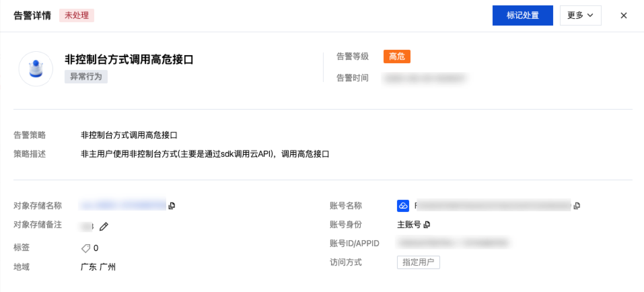Click the 账号ID/APPID value
Viewport: 644px width, 292px height.
(452, 243)
